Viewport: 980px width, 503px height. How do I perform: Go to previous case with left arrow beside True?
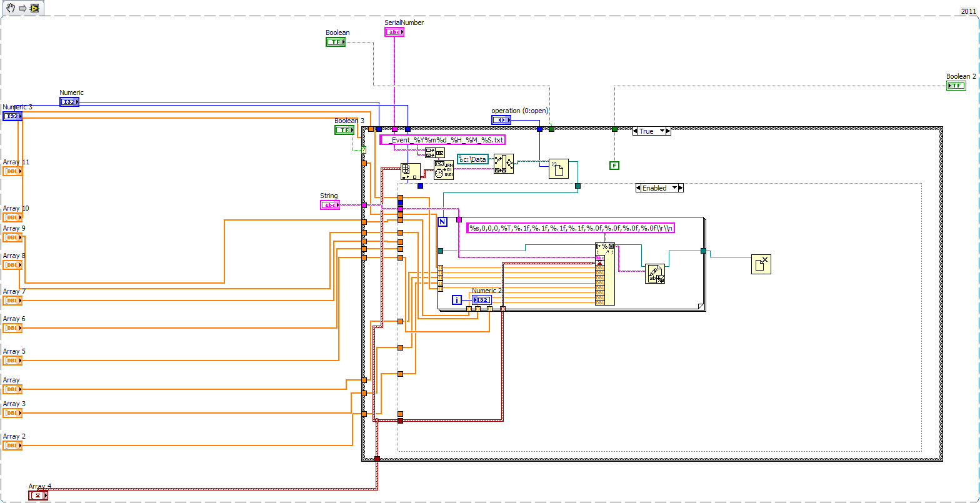coord(636,131)
